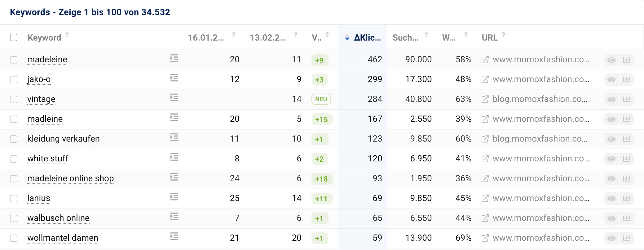Open external URL icon in vintage row
The width and height of the screenshot is (644, 250).
[485, 99]
